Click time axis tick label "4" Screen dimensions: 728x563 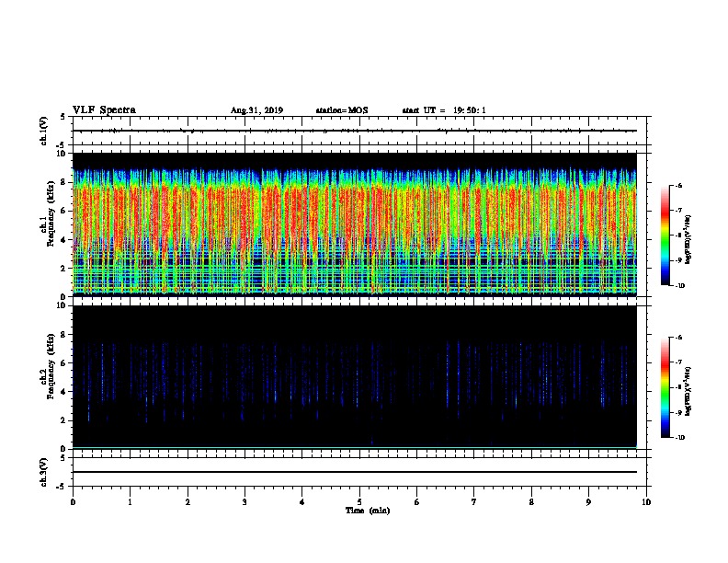[x=302, y=502]
